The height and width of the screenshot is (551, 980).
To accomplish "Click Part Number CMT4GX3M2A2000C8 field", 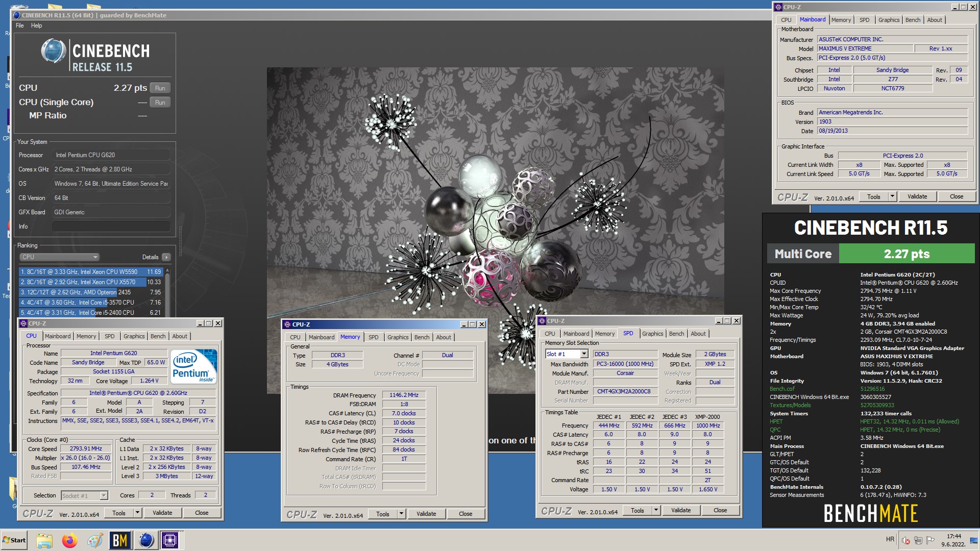I will click(x=625, y=391).
